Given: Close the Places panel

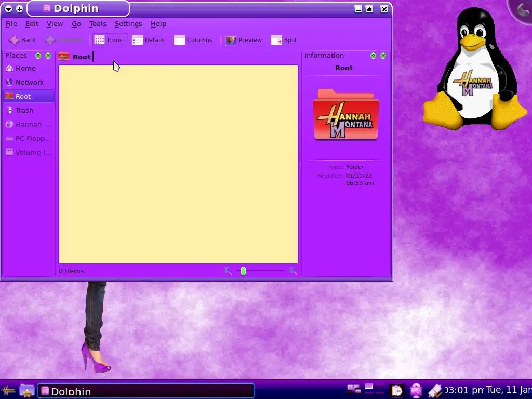Looking at the screenshot, I should click(48, 56).
